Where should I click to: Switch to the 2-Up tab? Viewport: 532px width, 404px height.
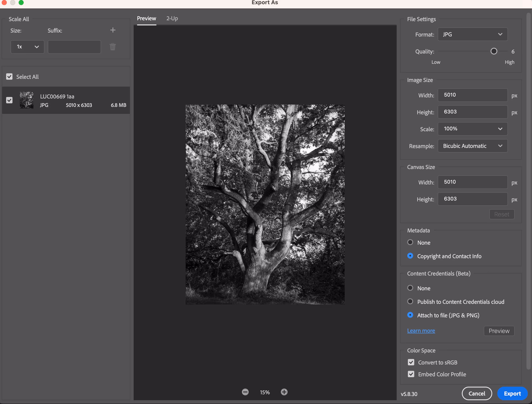[172, 19]
